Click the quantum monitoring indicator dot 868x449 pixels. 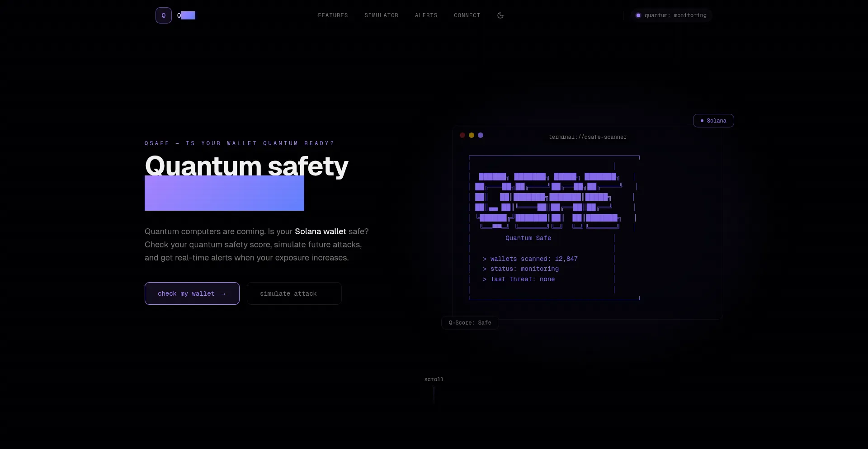point(638,15)
